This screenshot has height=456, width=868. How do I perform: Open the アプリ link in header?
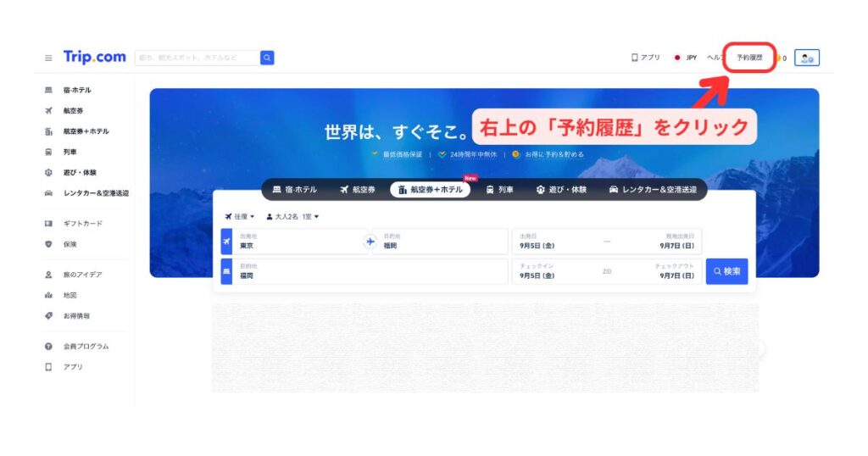click(646, 58)
